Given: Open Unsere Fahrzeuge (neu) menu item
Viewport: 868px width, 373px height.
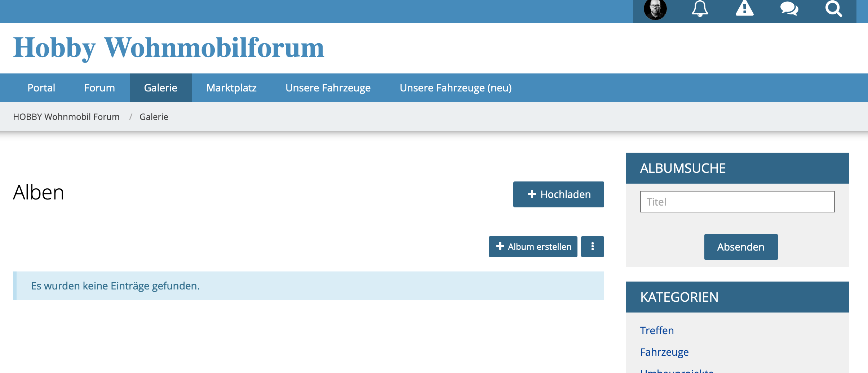Looking at the screenshot, I should pos(456,88).
